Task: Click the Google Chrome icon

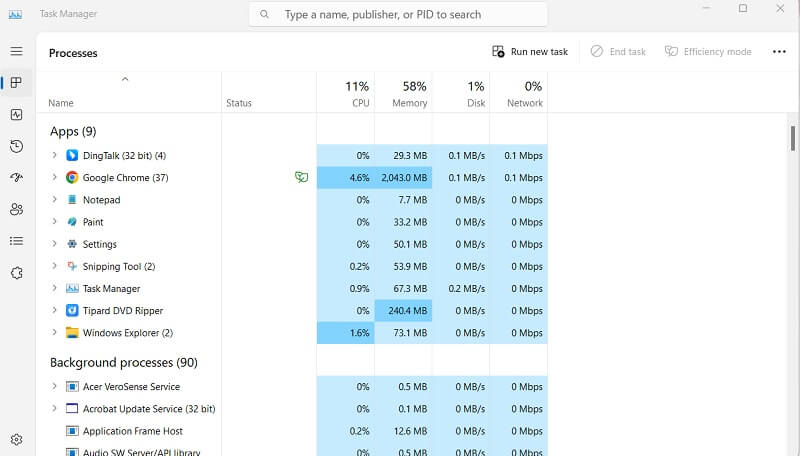Action: [72, 178]
